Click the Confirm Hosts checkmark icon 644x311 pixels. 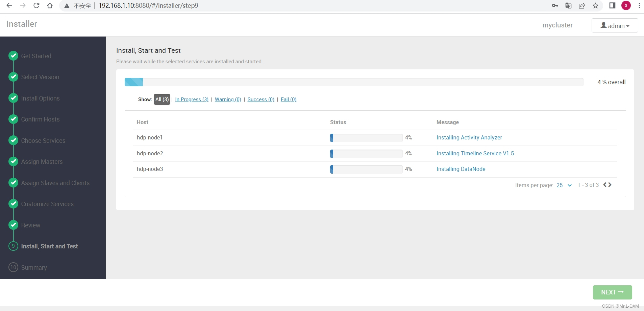click(x=13, y=119)
